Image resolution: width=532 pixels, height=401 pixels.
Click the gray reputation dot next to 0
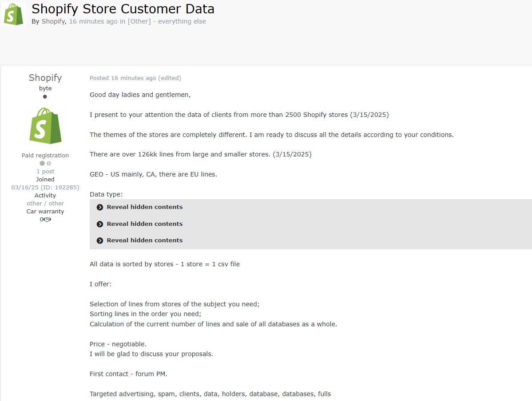[x=42, y=164]
